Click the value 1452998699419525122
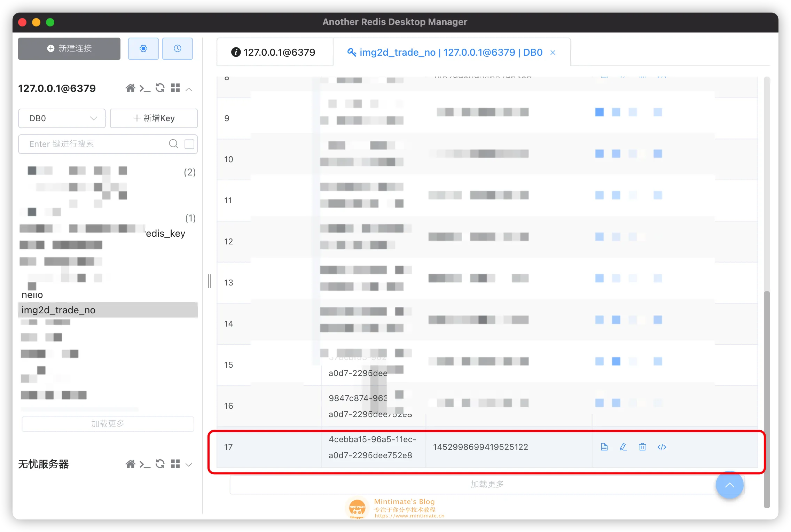The image size is (791, 532). [480, 447]
